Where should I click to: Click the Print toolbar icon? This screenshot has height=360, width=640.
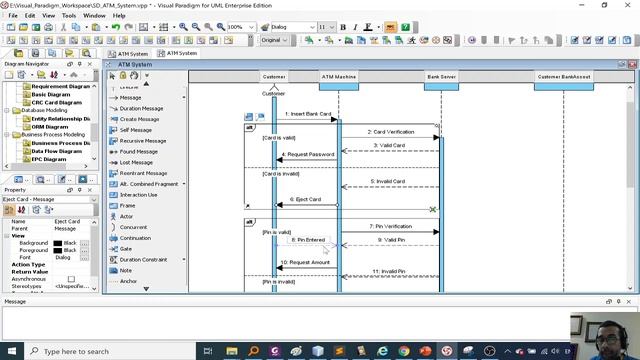click(48, 27)
